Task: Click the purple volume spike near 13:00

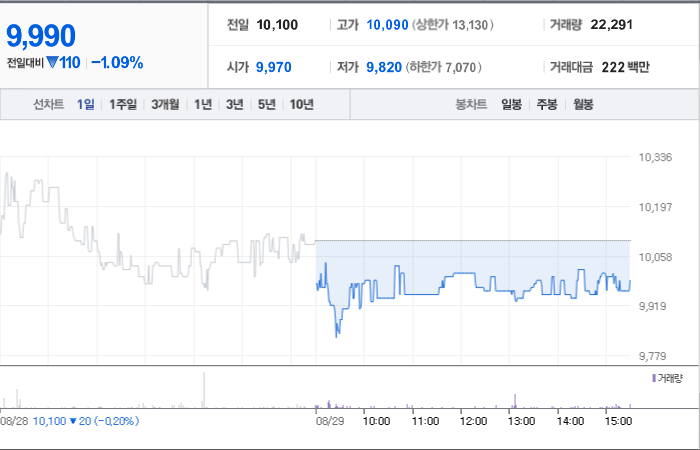Action: [515, 401]
